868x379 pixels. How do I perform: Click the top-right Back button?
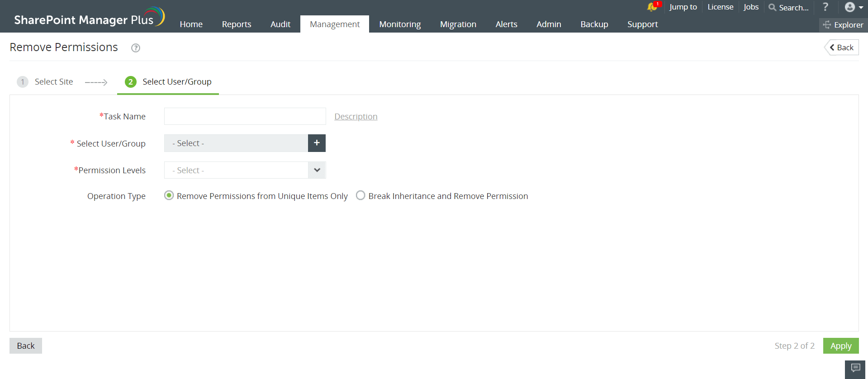(841, 47)
